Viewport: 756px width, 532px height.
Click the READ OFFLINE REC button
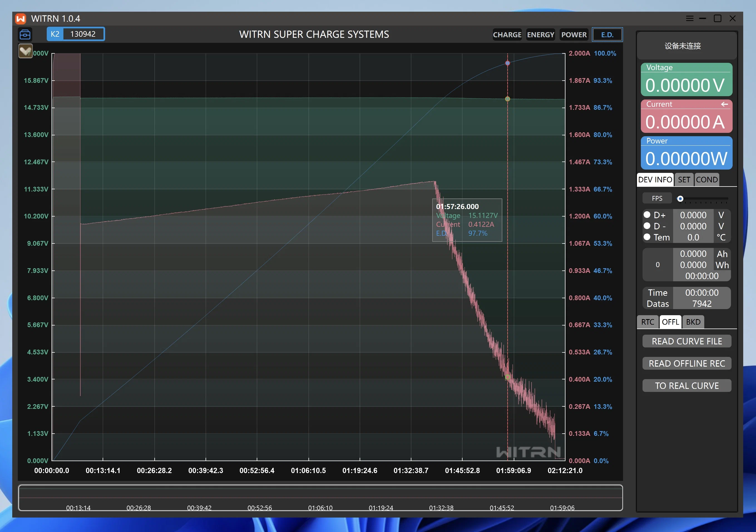[687, 364]
